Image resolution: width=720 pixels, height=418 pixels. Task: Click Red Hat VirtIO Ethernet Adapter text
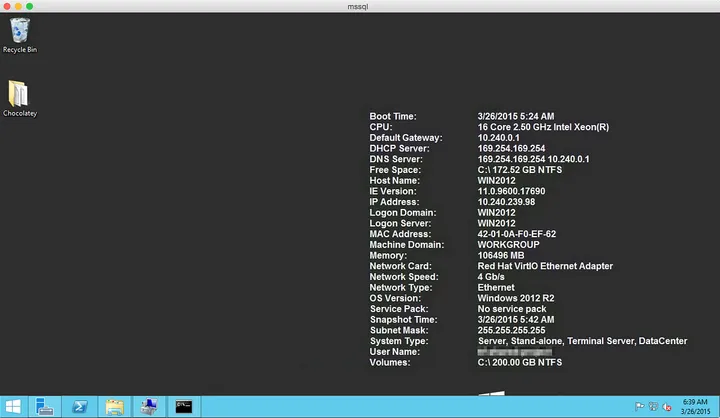pos(545,266)
